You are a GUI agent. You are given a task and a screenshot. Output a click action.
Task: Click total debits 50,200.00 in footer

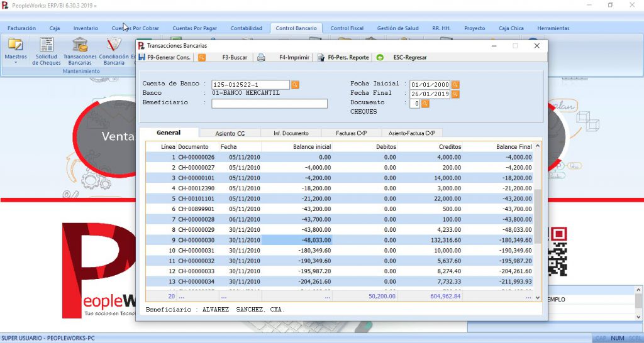coord(382,296)
